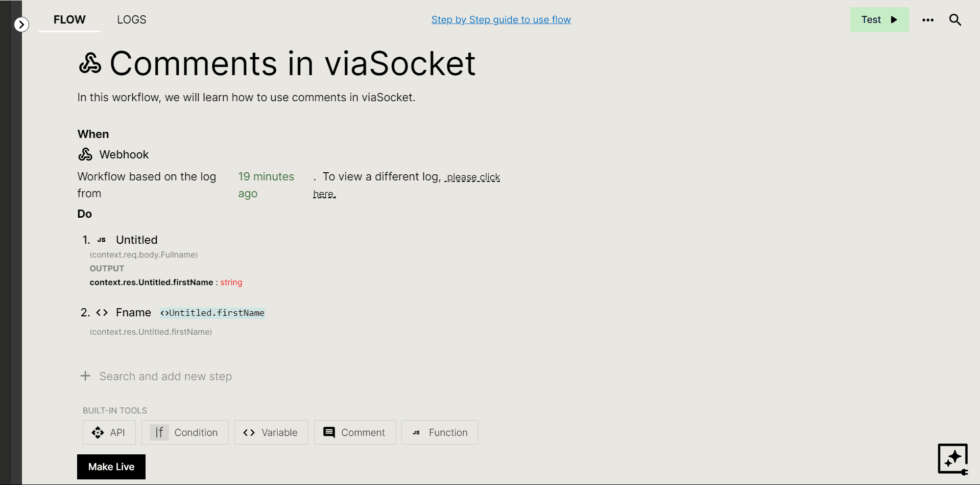Click the search magnifier icon
Screen dimensions: 980x485
click(x=955, y=20)
